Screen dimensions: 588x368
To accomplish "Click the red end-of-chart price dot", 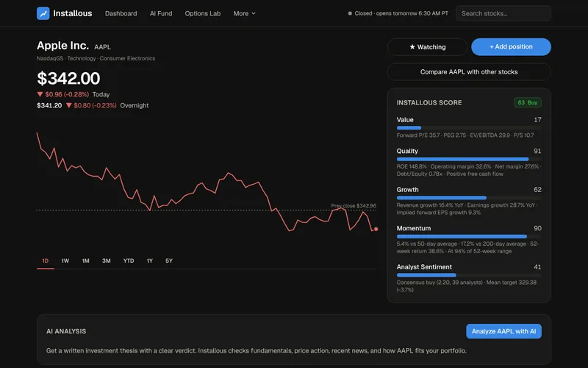I will pos(376,229).
